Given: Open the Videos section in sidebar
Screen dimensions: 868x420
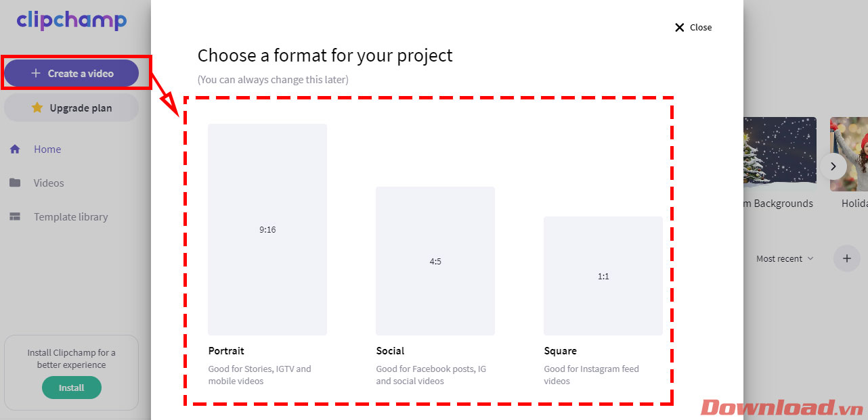Looking at the screenshot, I should tap(49, 183).
